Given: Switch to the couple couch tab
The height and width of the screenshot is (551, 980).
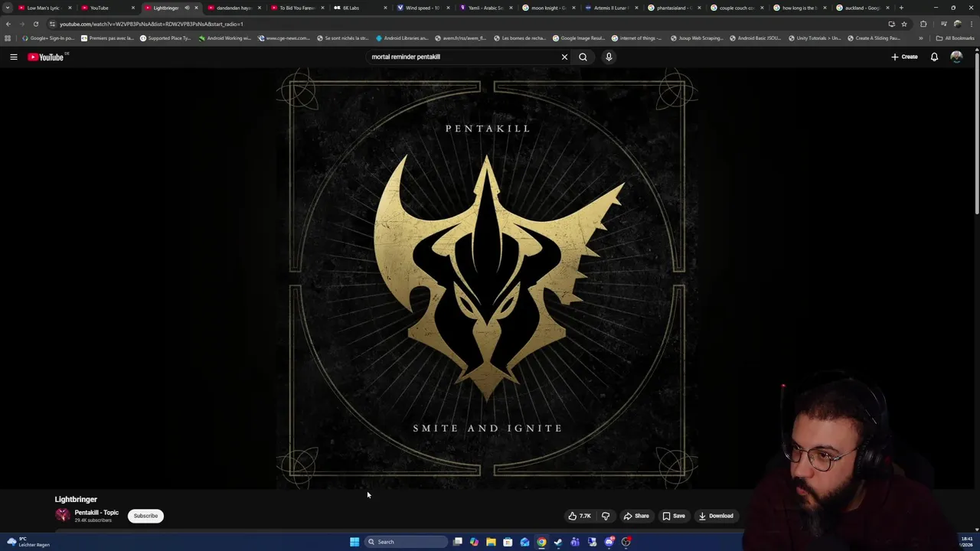Looking at the screenshot, I should [737, 8].
